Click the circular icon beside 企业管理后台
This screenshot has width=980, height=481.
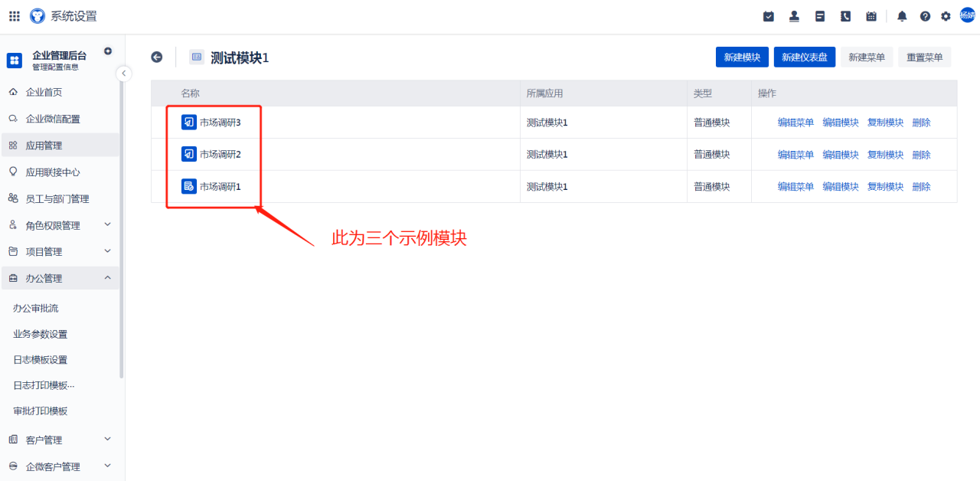click(x=108, y=51)
